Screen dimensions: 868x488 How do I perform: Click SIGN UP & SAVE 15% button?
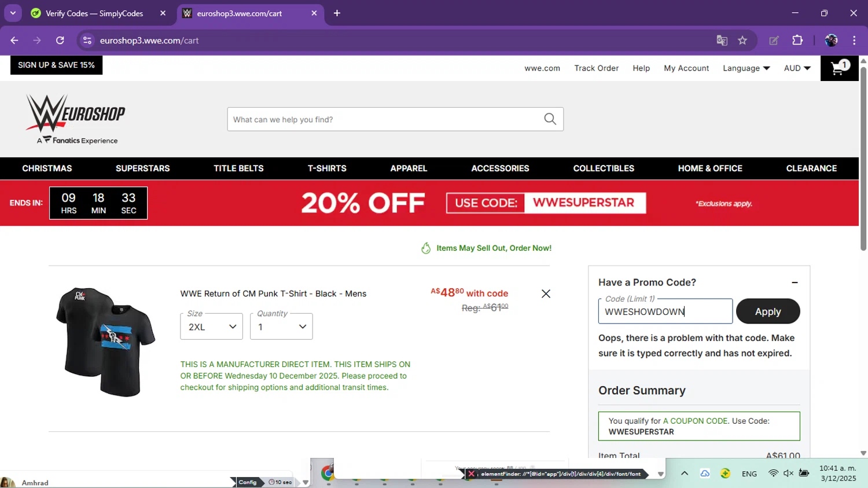(x=56, y=65)
